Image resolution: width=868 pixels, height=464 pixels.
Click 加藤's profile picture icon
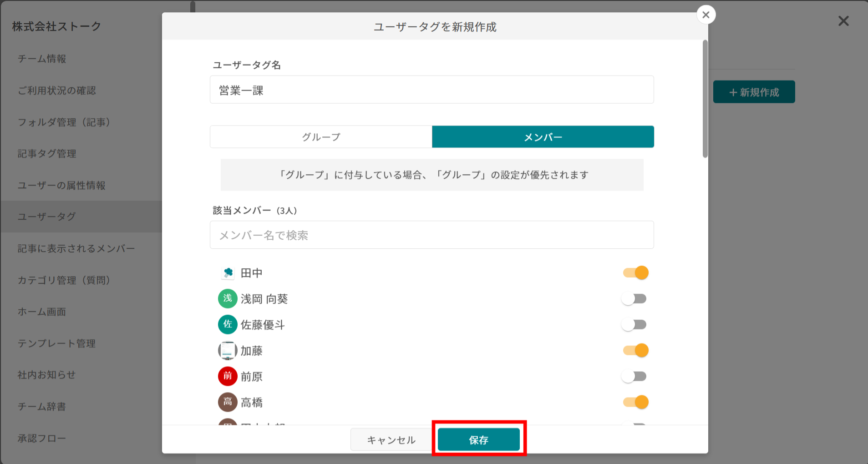coord(228,350)
